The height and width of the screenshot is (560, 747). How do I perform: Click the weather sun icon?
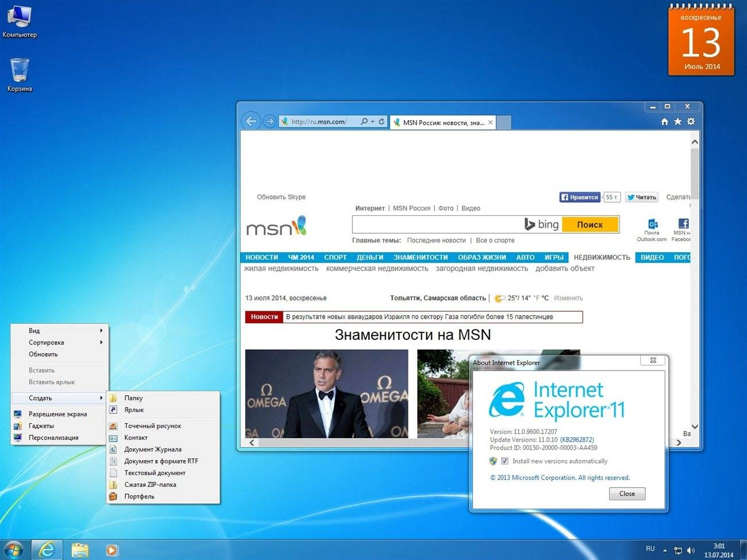pos(499,298)
